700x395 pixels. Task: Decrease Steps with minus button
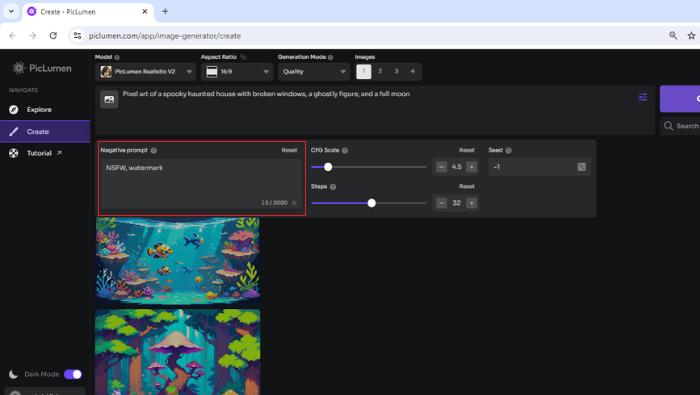441,203
